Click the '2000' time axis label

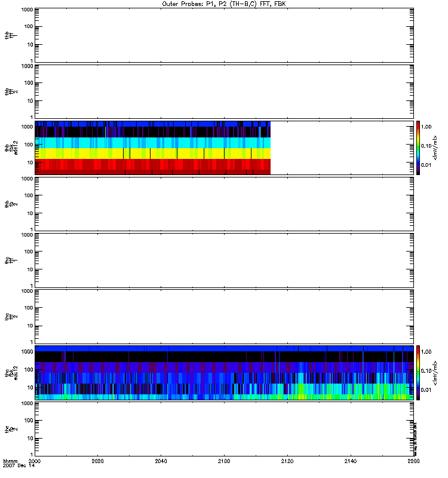click(35, 461)
